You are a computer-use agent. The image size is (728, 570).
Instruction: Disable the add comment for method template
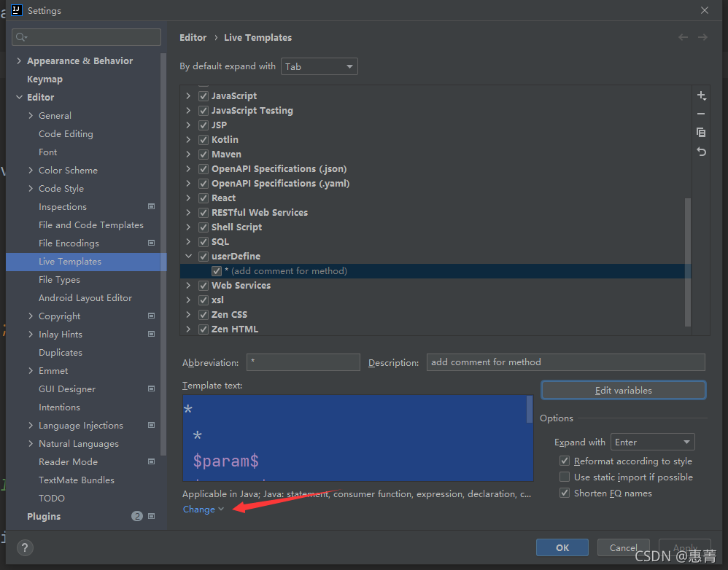tap(217, 271)
